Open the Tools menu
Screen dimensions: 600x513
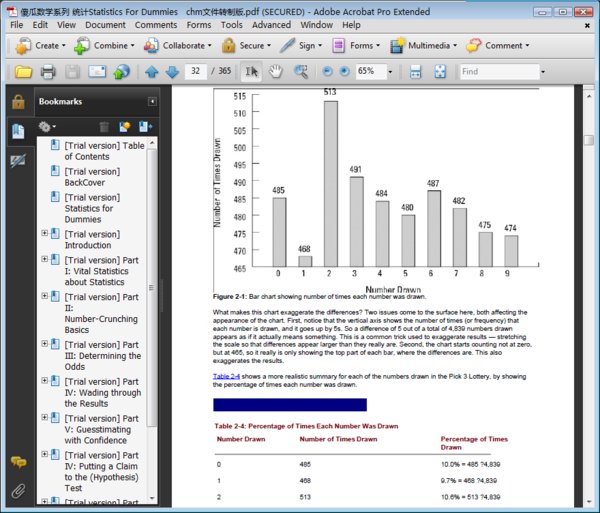click(232, 25)
